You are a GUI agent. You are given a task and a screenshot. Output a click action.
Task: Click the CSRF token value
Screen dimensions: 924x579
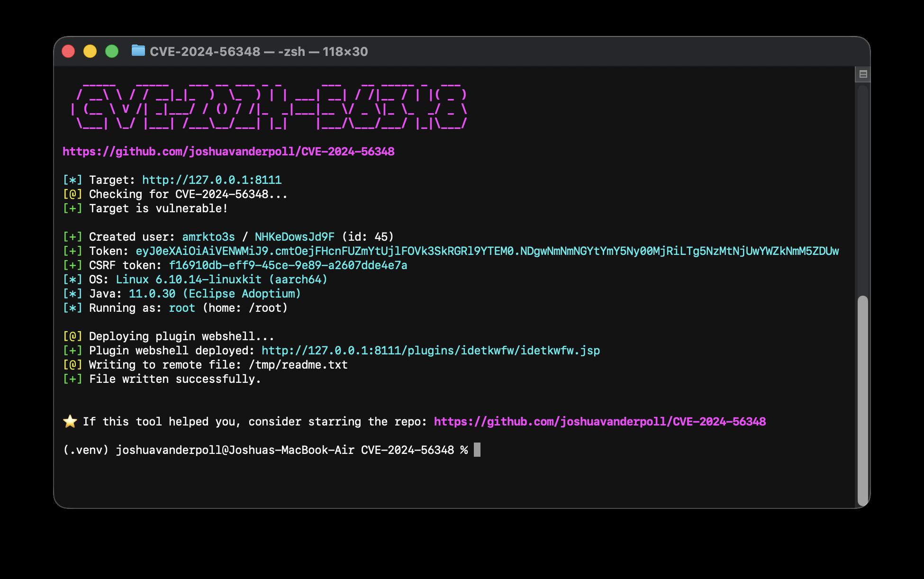pyautogui.click(x=288, y=265)
